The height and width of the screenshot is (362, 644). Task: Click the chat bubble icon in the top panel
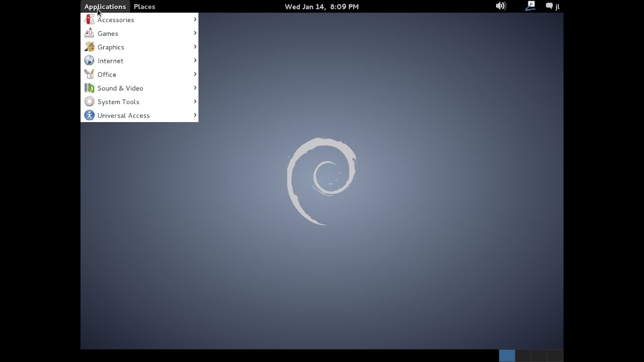pyautogui.click(x=549, y=7)
